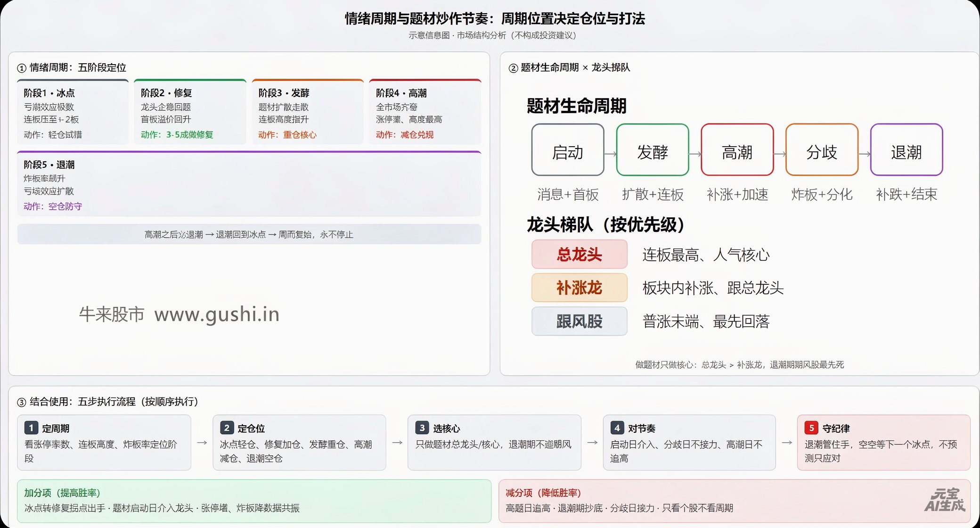980x528 pixels.
Task: Click the 元宝 AI生成 logo
Action: (945, 501)
